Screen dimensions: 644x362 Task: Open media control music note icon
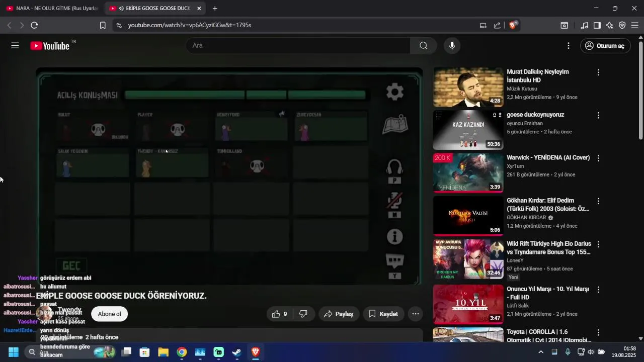(585, 25)
